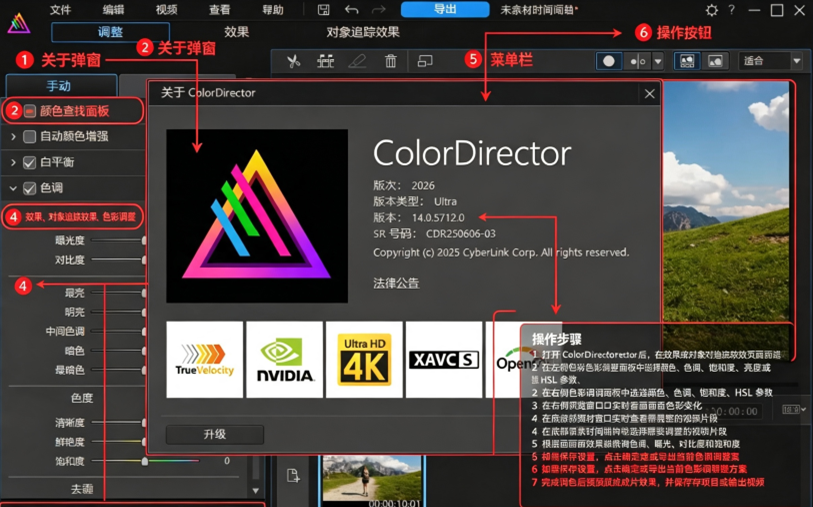The height and width of the screenshot is (507, 813).
Task: Click the timecode display options icon
Action: coord(793,410)
